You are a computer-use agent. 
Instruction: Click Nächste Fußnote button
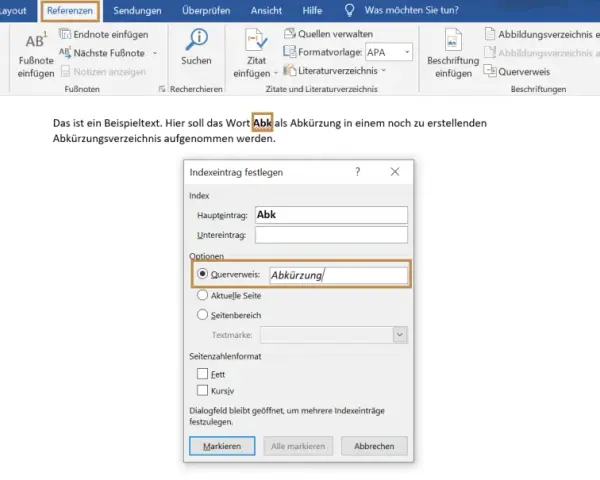[x=102, y=53]
